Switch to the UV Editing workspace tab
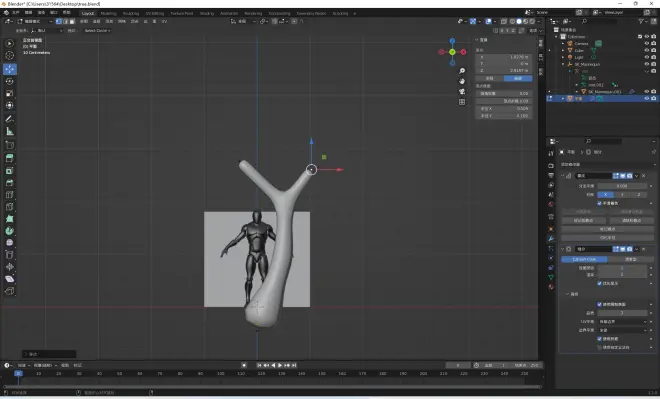660x399 pixels. (155, 13)
